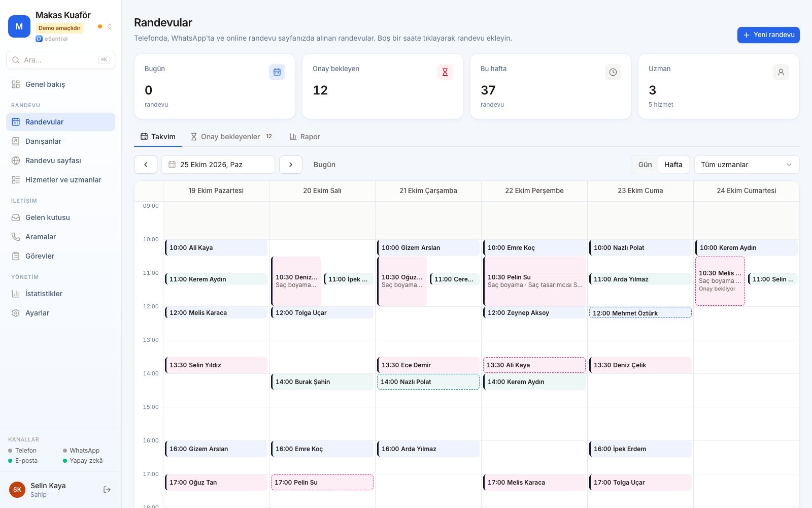Open Gelen kutusu inbox
812x508 pixels.
[61, 217]
